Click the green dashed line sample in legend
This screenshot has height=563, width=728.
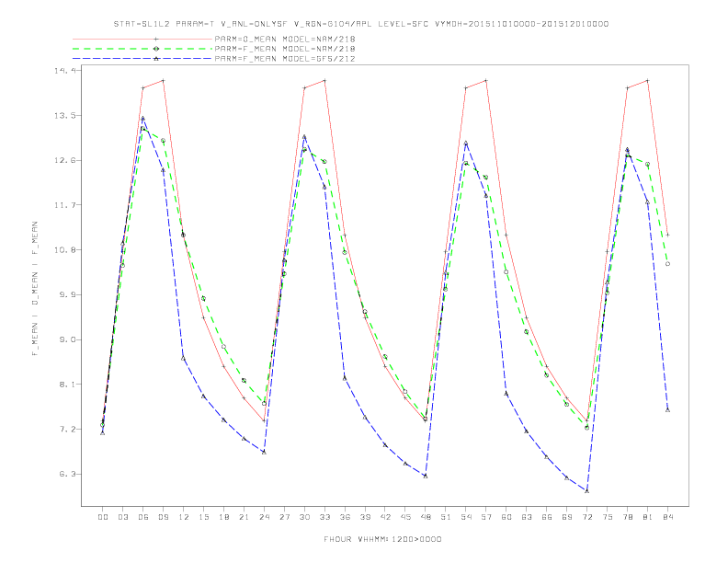point(142,49)
